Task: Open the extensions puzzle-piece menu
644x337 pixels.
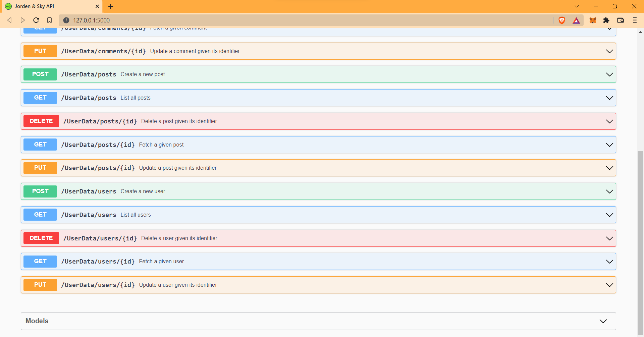Action: coord(607,20)
